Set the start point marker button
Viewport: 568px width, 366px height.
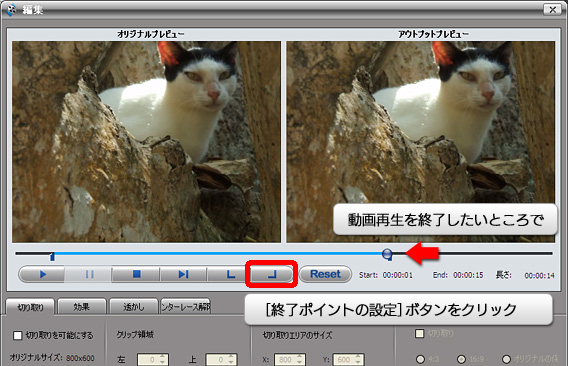click(x=230, y=274)
